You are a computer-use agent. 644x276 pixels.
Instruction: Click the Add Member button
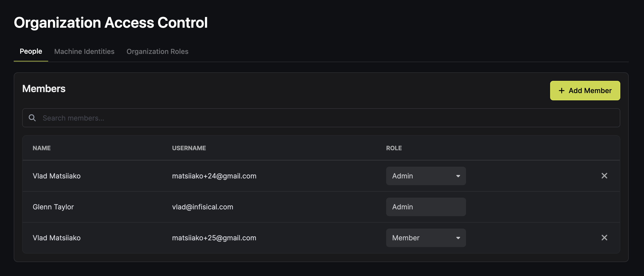pos(585,91)
